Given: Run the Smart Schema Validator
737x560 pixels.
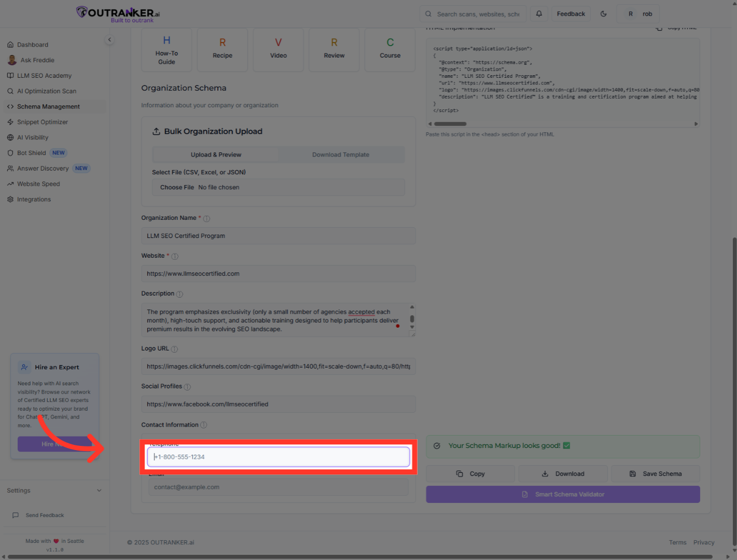Looking at the screenshot, I should [x=563, y=494].
